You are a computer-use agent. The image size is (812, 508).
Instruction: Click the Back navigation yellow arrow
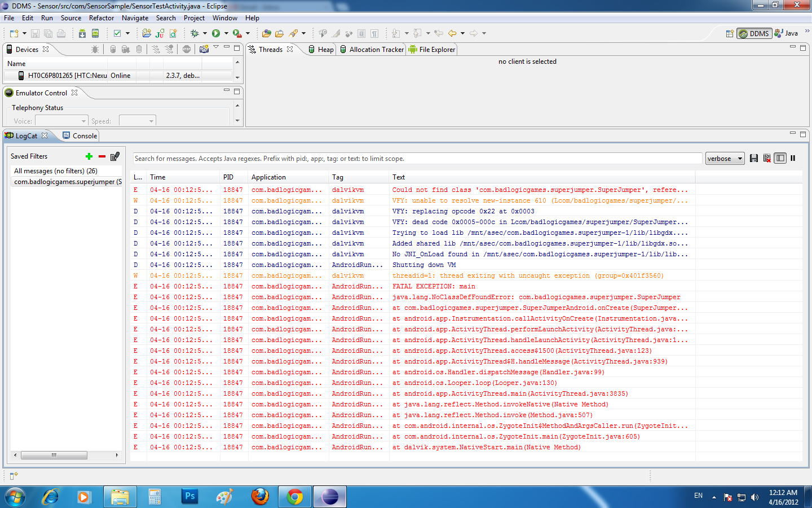tap(452, 33)
